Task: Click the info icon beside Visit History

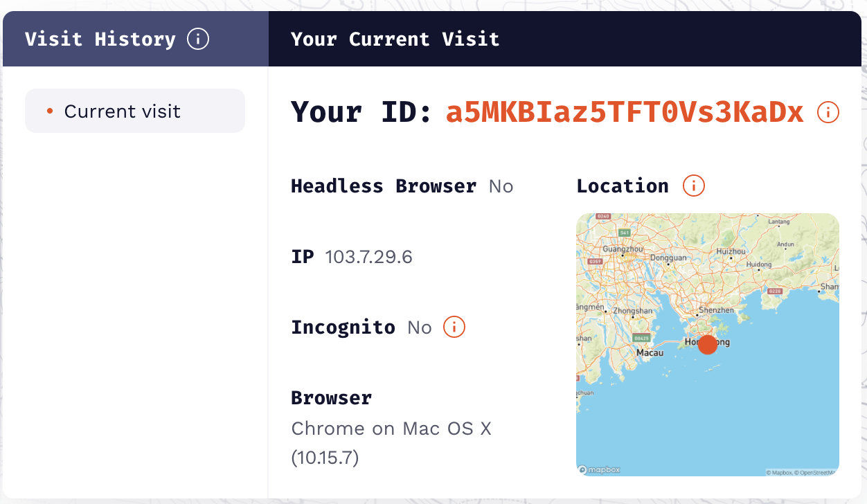Action: 198,39
